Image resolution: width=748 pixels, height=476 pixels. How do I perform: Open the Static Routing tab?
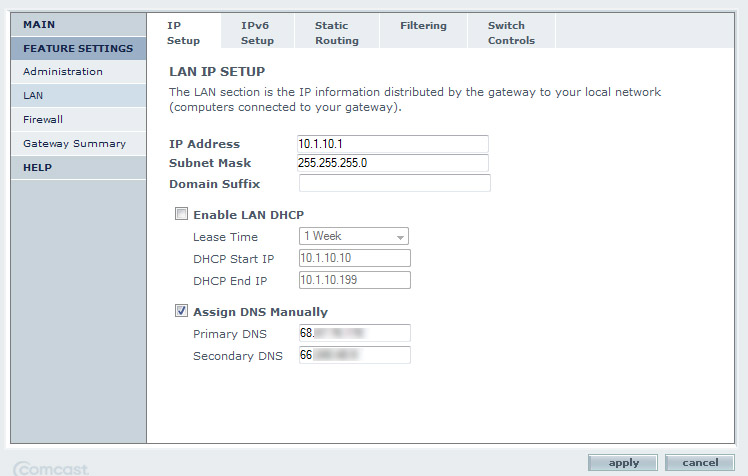337,32
